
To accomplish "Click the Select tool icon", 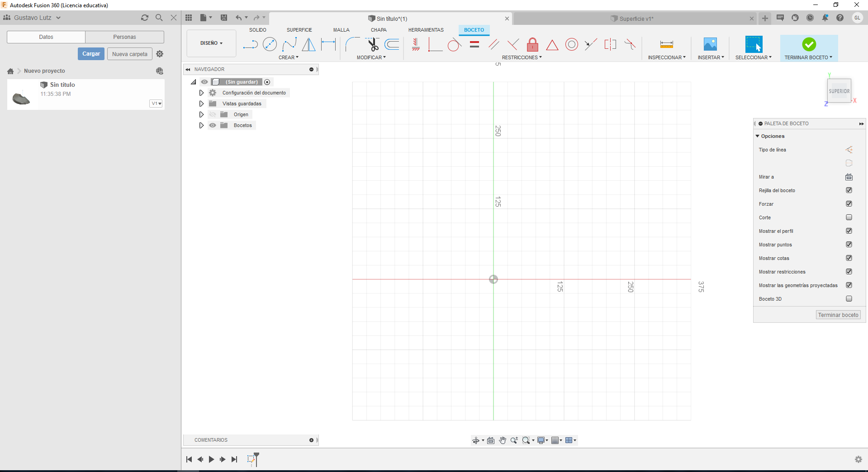I will tap(754, 44).
